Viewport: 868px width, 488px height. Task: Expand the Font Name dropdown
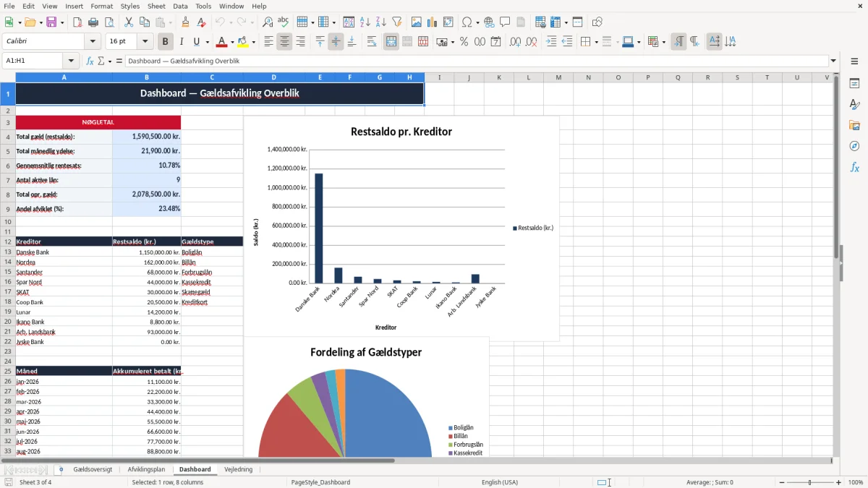click(x=92, y=42)
